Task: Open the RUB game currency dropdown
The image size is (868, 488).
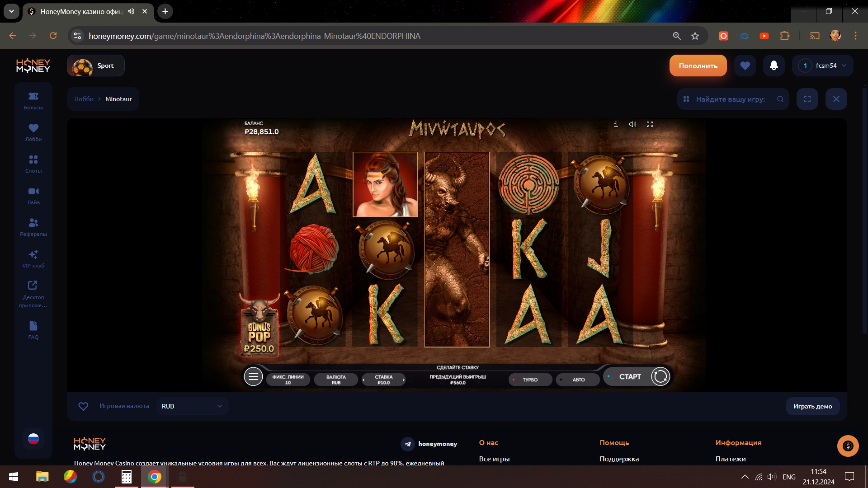Action: coord(192,406)
